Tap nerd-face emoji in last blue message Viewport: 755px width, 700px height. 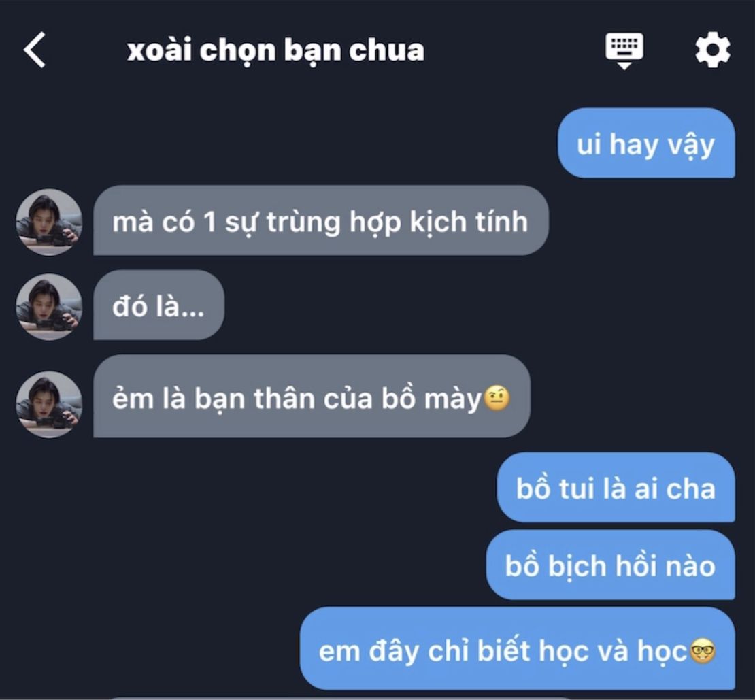pos(703,651)
